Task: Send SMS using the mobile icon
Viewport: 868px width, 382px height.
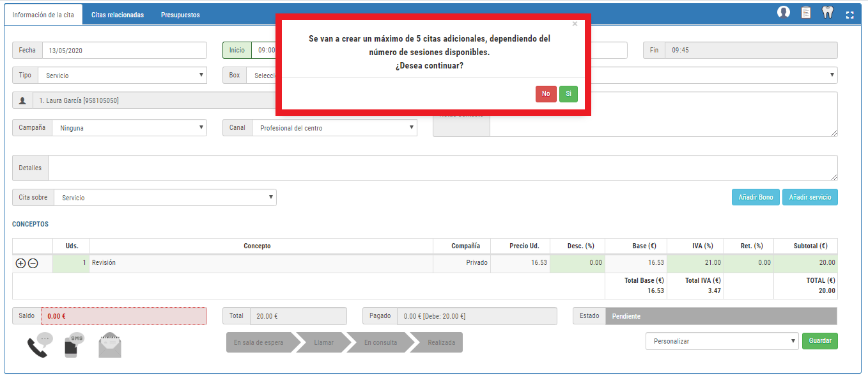Action: (x=74, y=346)
